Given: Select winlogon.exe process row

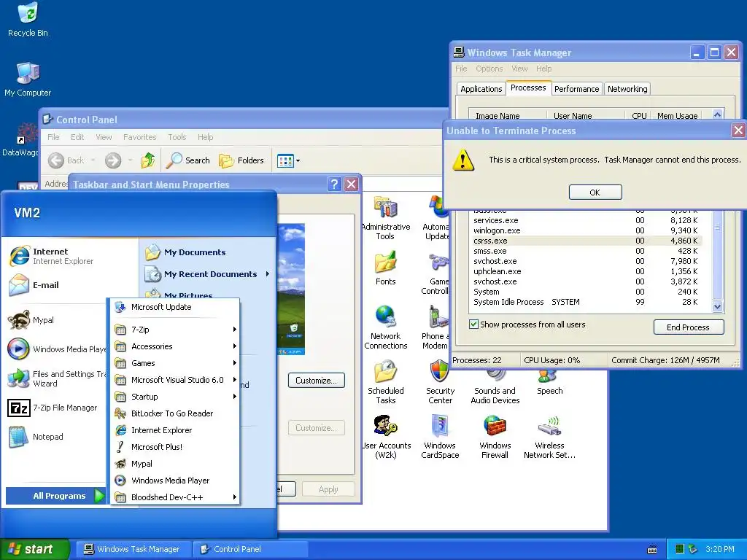Looking at the screenshot, I should click(586, 230).
